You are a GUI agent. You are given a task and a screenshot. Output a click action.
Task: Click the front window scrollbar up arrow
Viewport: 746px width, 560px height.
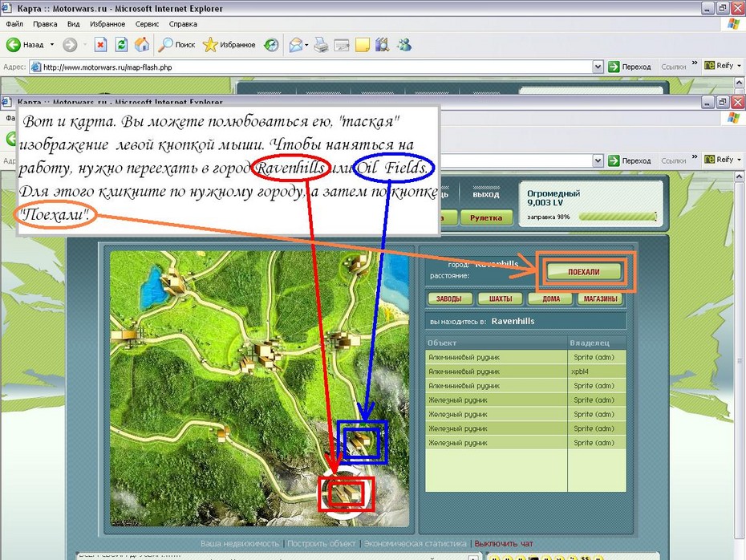click(740, 177)
